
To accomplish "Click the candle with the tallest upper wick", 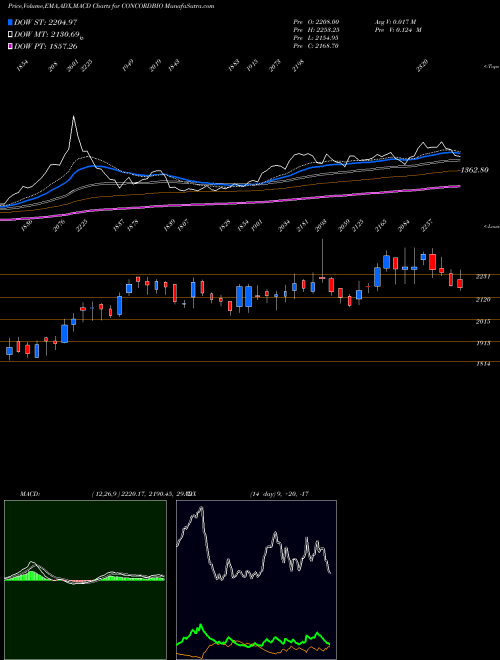I will coord(322,262).
